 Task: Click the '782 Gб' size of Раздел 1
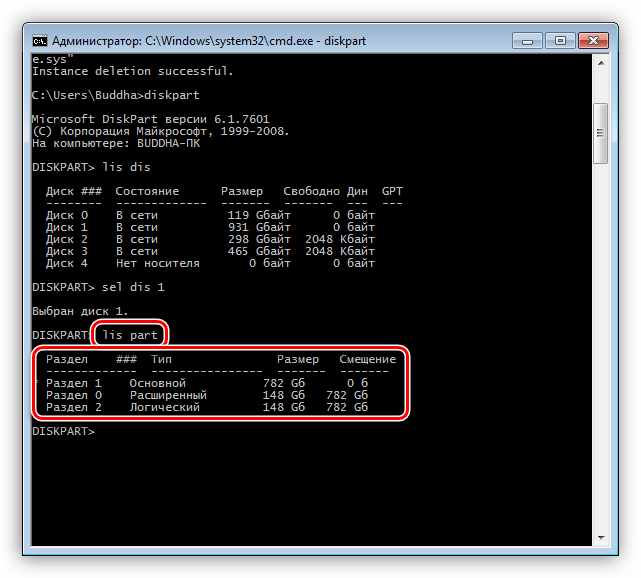click(x=284, y=383)
